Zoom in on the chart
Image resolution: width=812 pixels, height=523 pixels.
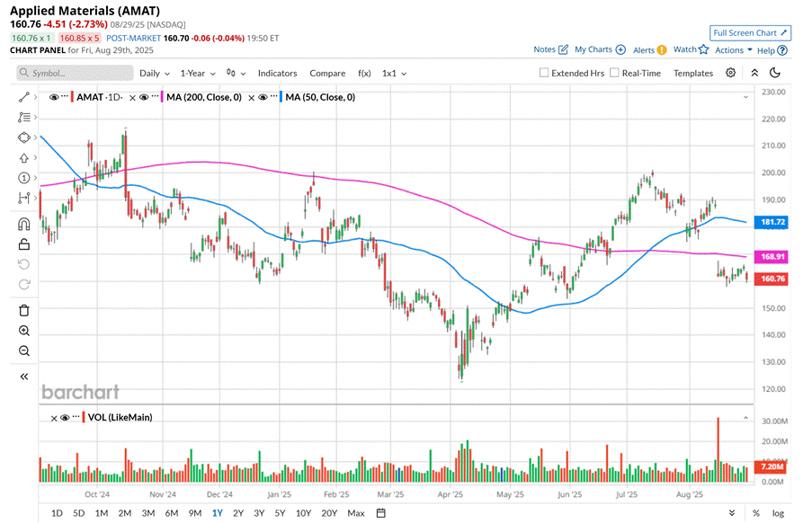point(23,331)
